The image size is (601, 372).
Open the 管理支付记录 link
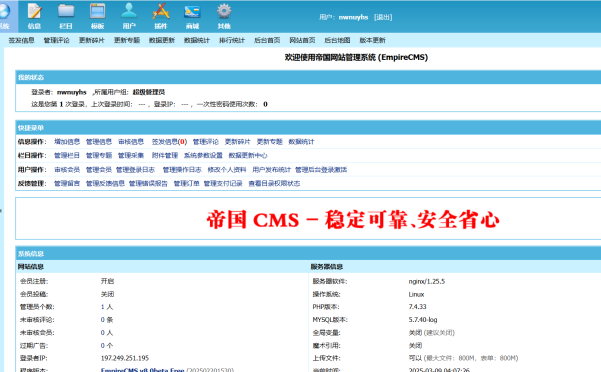(x=223, y=184)
